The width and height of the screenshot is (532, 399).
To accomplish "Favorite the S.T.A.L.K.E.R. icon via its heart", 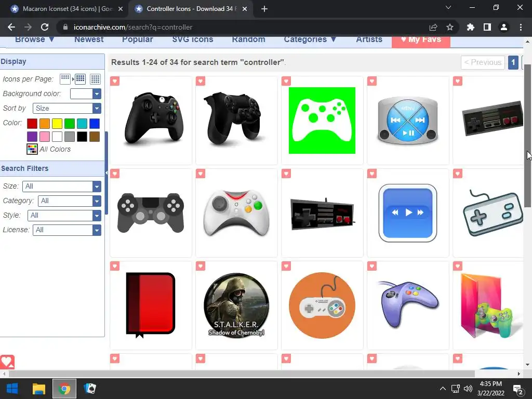I will pos(201,267).
